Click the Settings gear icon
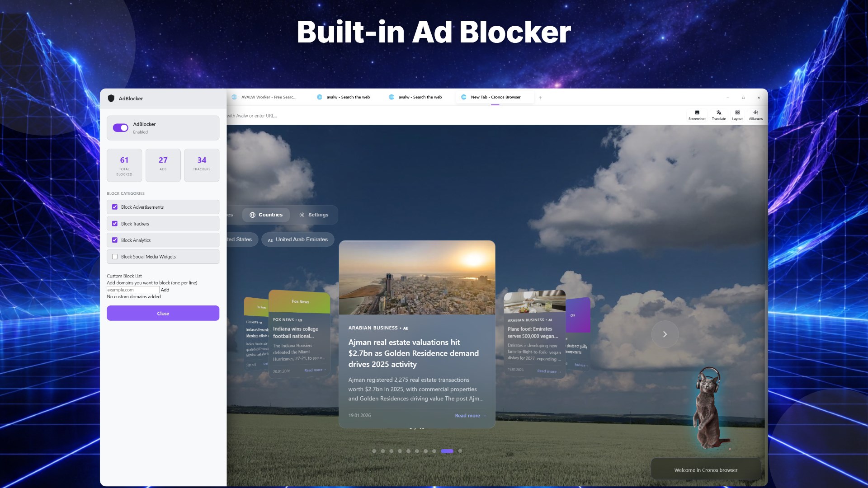868x488 pixels. tap(302, 215)
